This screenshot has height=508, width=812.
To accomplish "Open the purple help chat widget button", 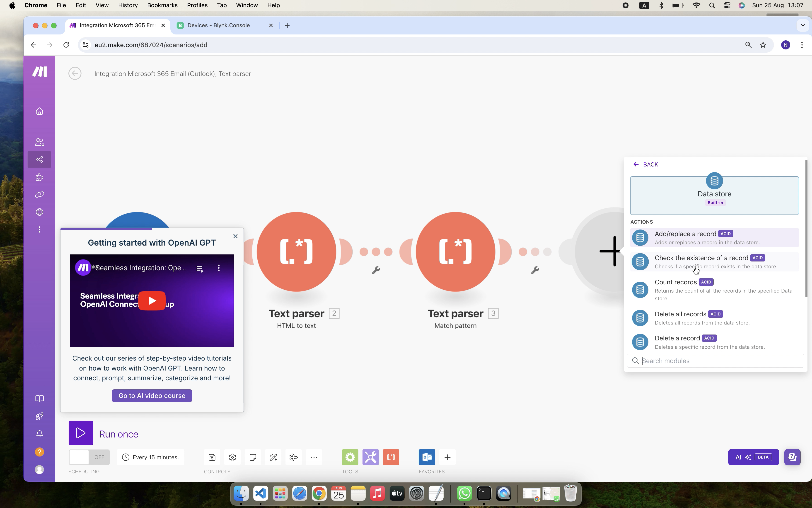I will [x=793, y=457].
